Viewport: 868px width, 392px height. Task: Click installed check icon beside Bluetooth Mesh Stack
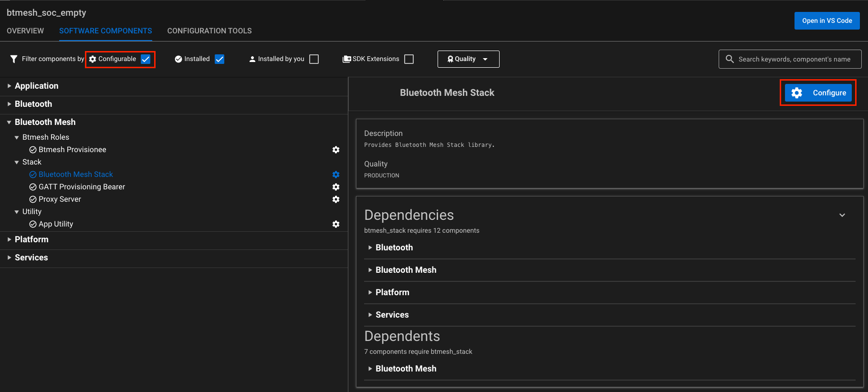(33, 175)
